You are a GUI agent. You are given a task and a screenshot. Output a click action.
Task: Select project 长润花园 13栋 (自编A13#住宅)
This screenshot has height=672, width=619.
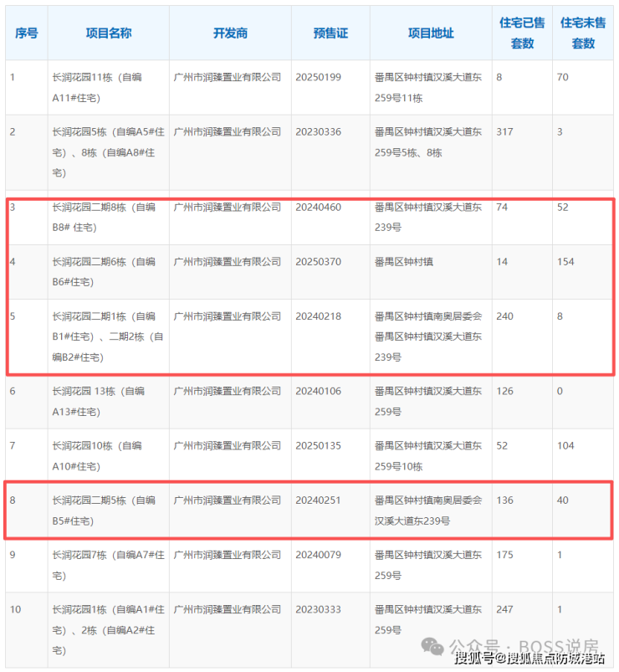pos(99,401)
